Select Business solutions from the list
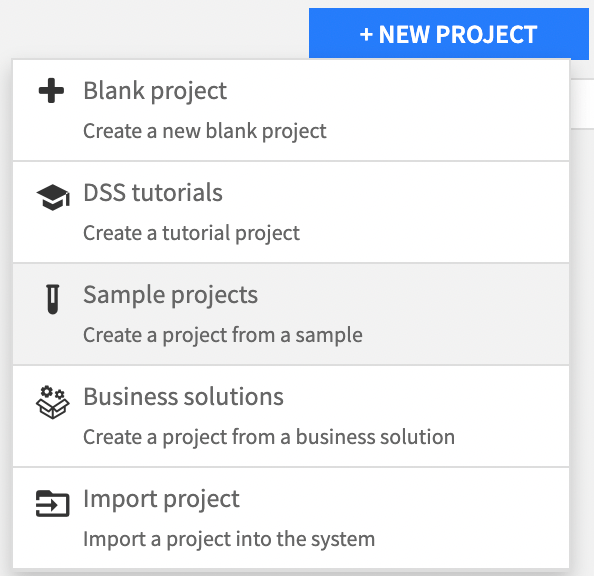The image size is (594, 576). click(x=291, y=416)
